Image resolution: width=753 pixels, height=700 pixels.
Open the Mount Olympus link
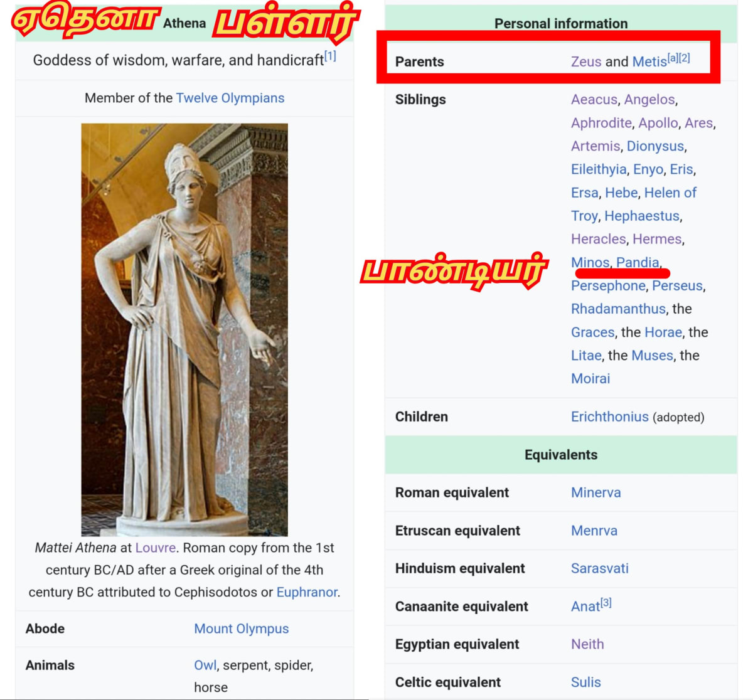[242, 628]
